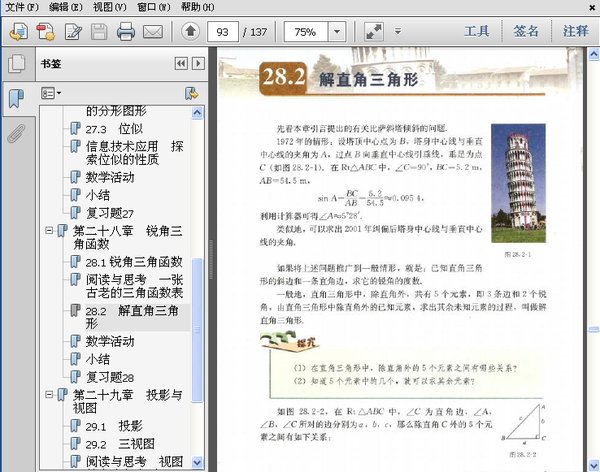Print the document using printer icon
The width and height of the screenshot is (600, 472).
tap(126, 32)
